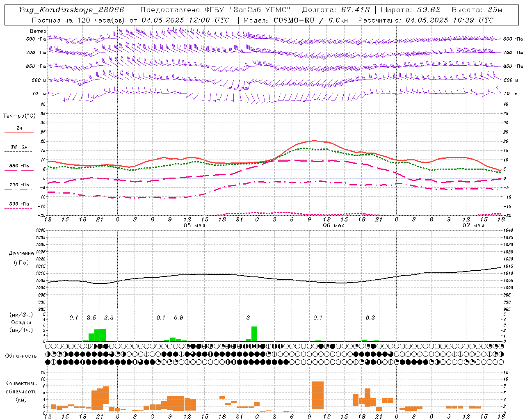
Task: Click the Рассчитано: 04.05.2025 16:39 UTC text
Action: (x=426, y=20)
